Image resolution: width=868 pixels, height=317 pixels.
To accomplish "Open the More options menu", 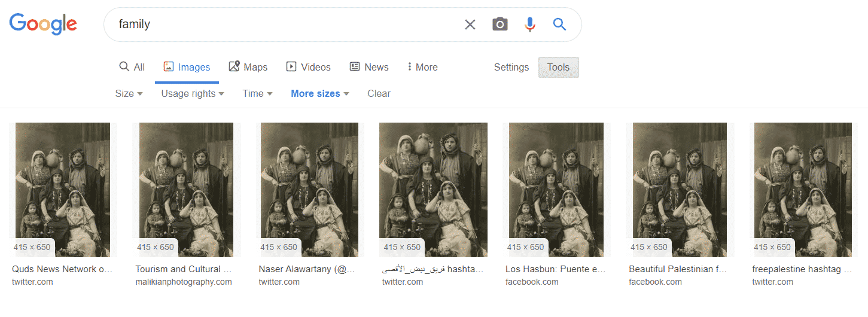I will tap(422, 67).
